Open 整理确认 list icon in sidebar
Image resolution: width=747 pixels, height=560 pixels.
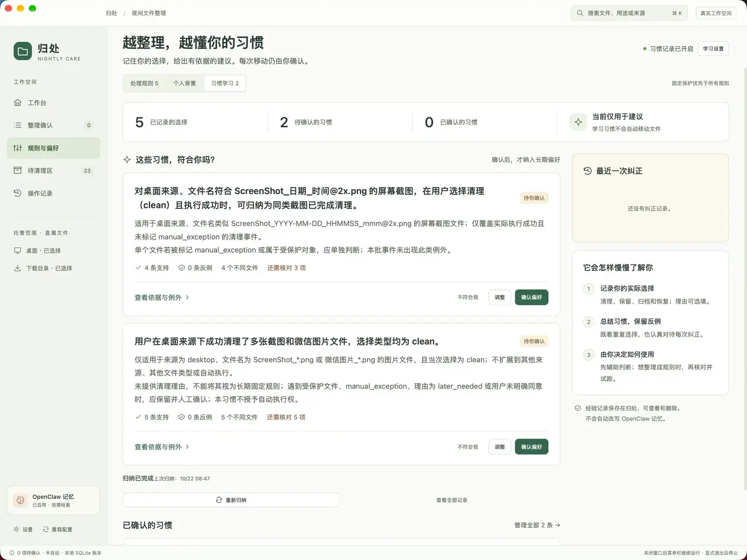17,125
